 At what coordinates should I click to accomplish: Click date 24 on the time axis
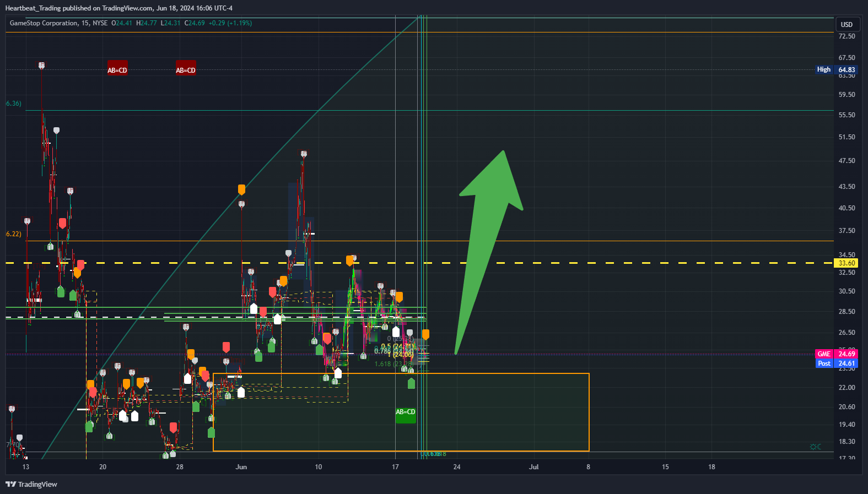(457, 467)
